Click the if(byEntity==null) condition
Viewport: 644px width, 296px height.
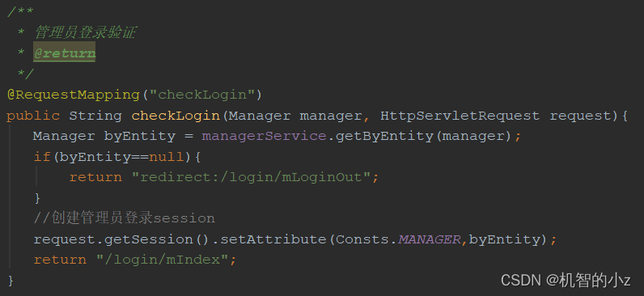point(117,157)
